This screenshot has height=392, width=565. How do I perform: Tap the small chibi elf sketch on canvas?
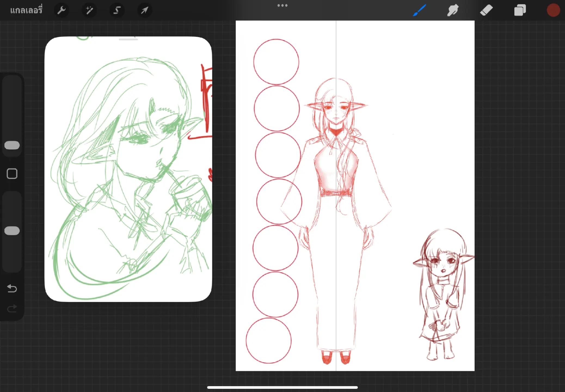(x=443, y=295)
